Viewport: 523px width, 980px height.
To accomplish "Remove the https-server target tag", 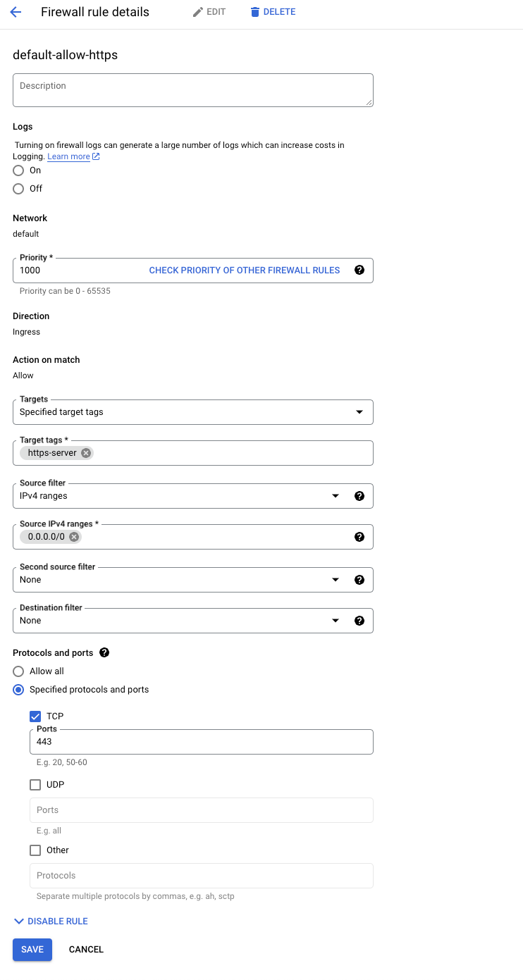I will (x=86, y=453).
